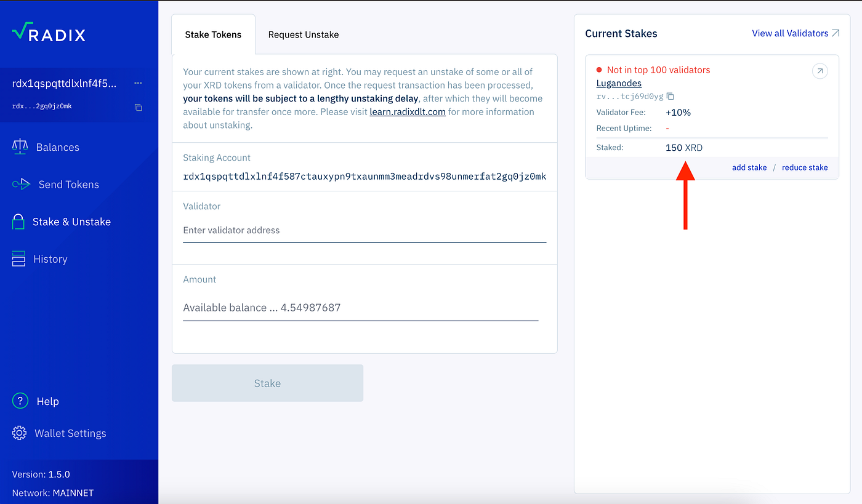Select the full Staking Account address text
862x504 pixels.
click(365, 177)
